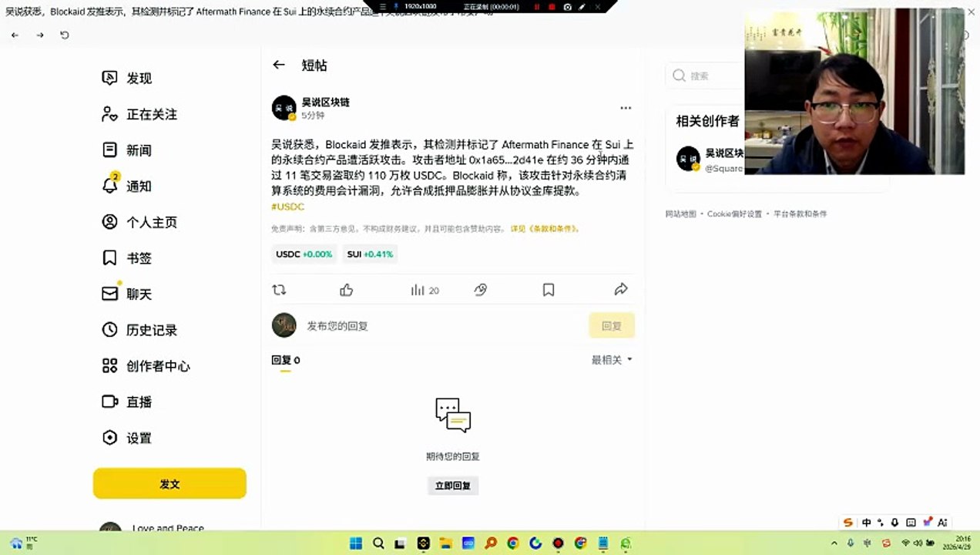This screenshot has height=555, width=980.
Task: Open the 书签 bookmarks list
Action: pos(127,258)
